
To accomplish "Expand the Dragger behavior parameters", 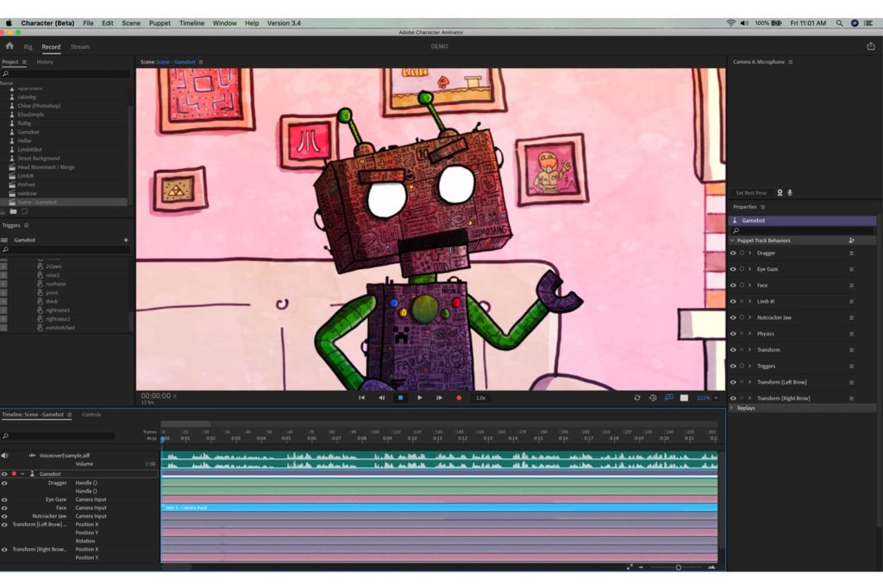I will click(x=749, y=253).
